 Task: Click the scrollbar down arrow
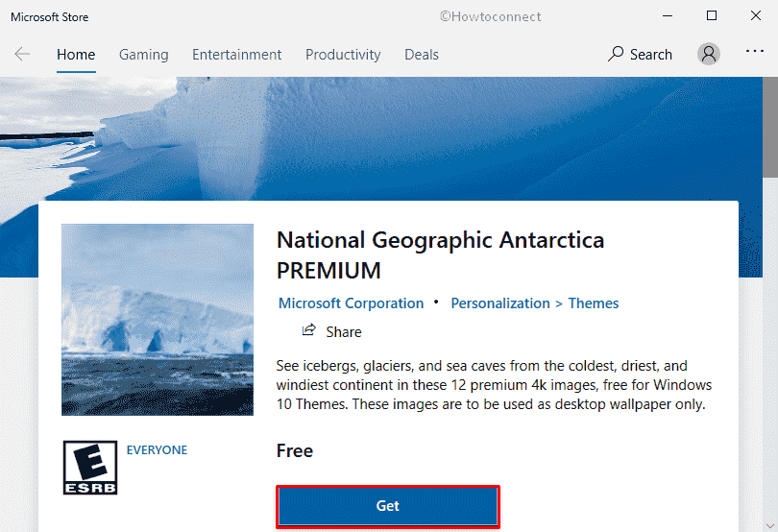[x=770, y=525]
